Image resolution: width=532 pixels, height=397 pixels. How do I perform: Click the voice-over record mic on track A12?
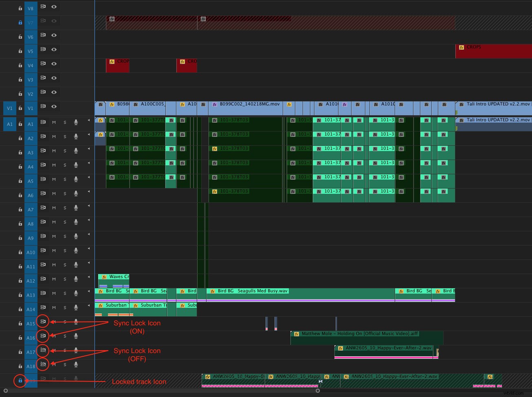pyautogui.click(x=76, y=279)
